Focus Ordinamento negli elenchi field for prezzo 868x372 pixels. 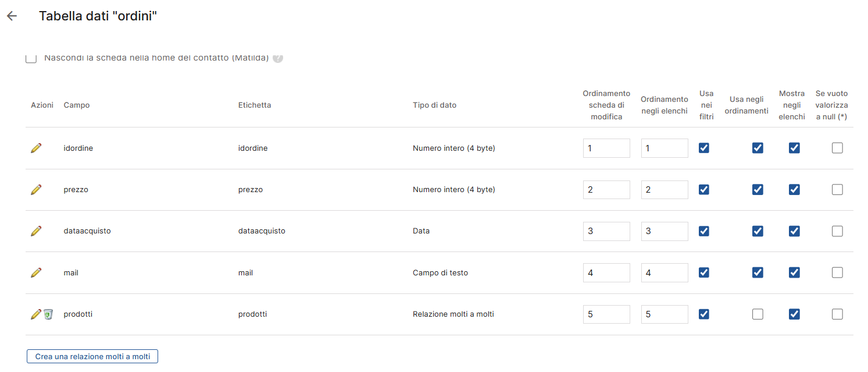(665, 190)
